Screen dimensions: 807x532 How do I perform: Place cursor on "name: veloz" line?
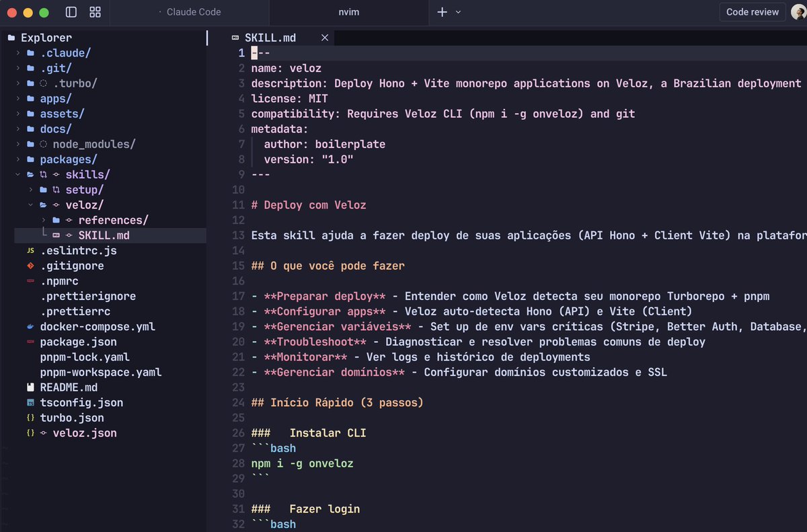(286, 68)
